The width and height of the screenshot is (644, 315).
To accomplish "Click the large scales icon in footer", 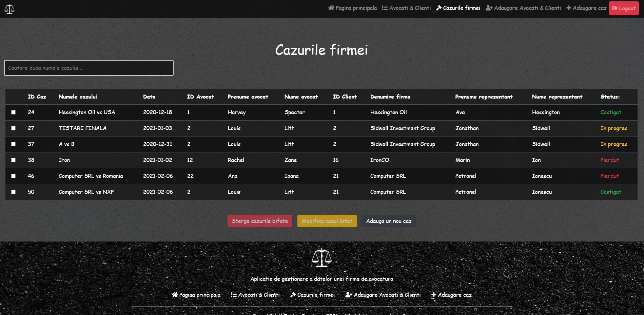I will tap(321, 258).
